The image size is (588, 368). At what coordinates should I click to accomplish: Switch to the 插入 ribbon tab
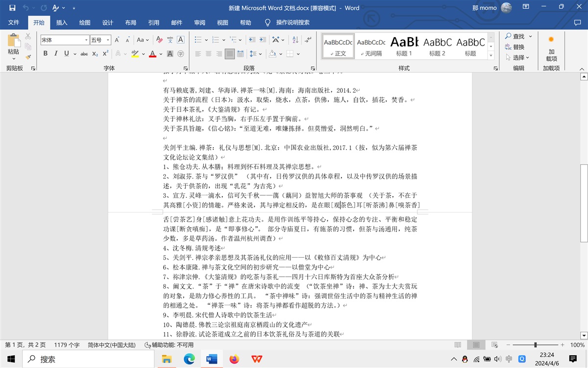[x=62, y=23]
